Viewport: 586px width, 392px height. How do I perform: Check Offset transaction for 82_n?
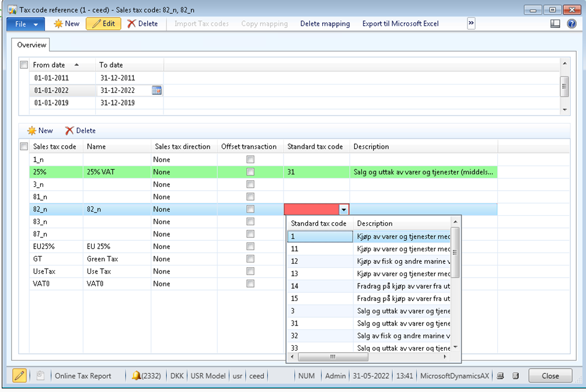[250, 209]
